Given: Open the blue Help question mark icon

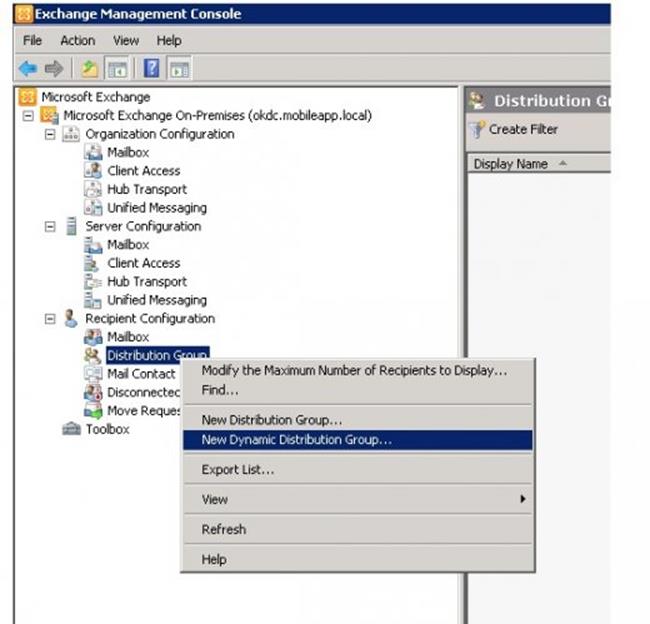Looking at the screenshot, I should (x=151, y=68).
